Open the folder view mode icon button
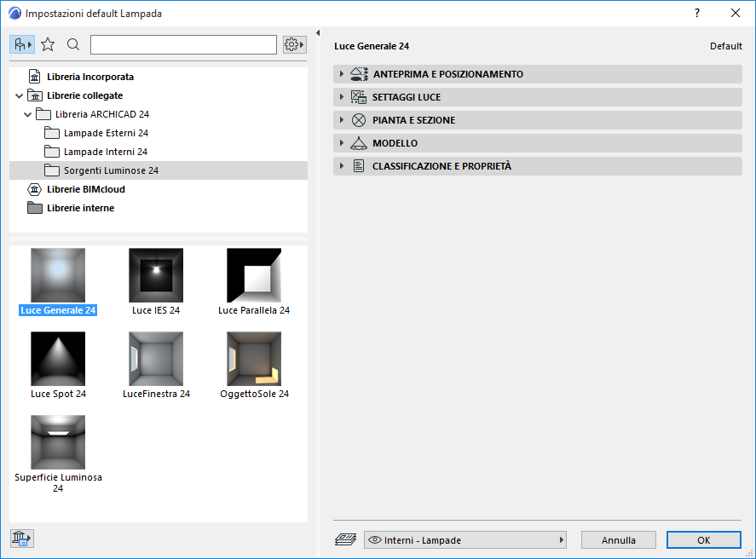The height and width of the screenshot is (559, 756). [21, 45]
